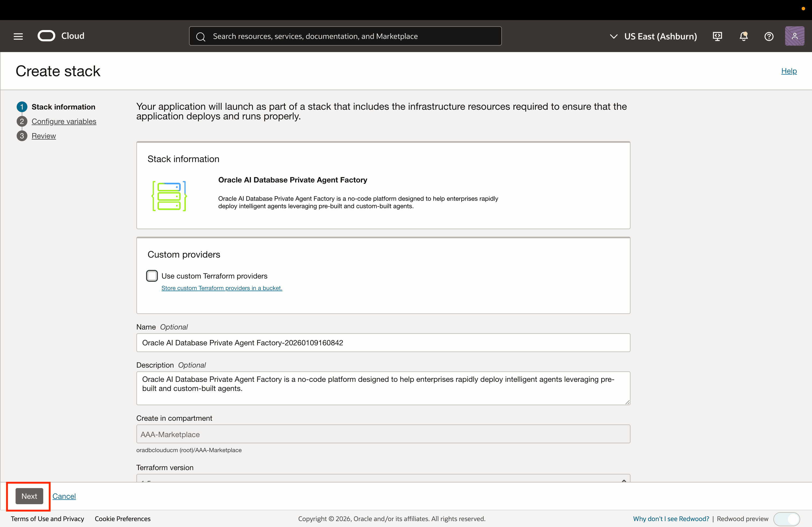Open the navigation hamburger menu
Screen dimensions: 812x527
click(18, 36)
